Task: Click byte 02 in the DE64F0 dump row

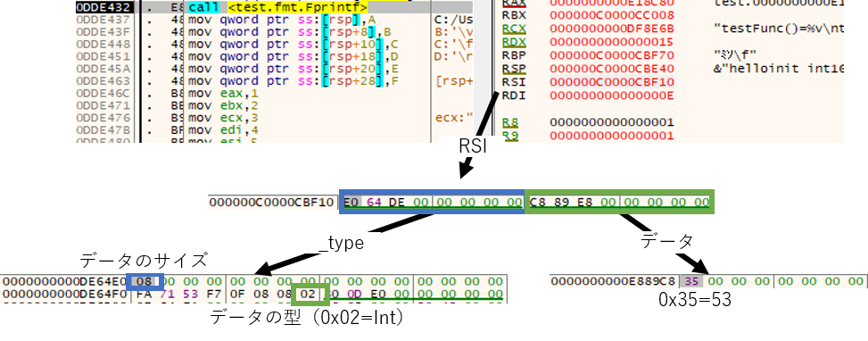Action: click(x=309, y=295)
